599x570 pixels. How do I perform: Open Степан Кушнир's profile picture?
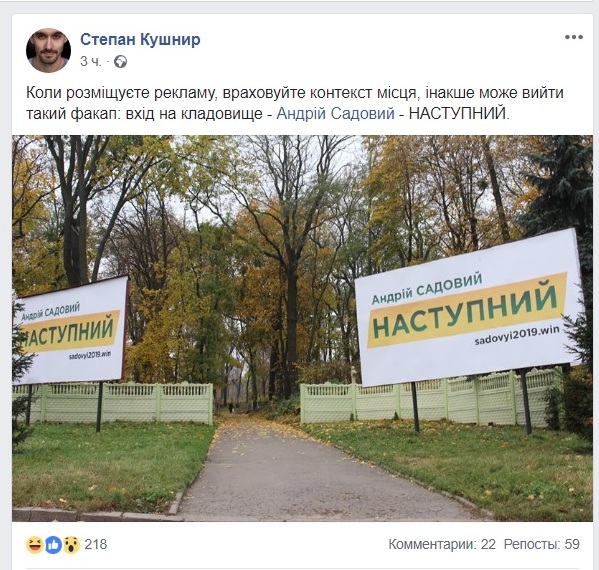tap(48, 50)
